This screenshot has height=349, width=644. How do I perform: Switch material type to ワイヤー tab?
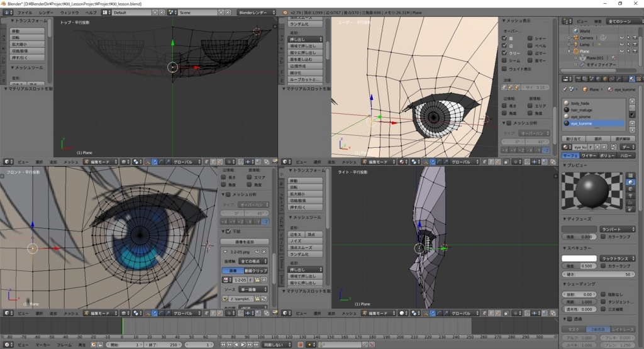click(x=589, y=155)
